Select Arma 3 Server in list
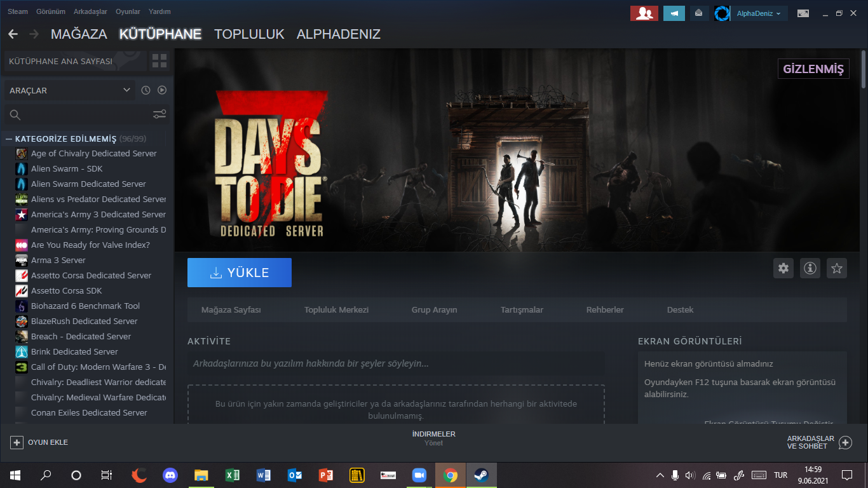The height and width of the screenshot is (488, 868). point(58,260)
